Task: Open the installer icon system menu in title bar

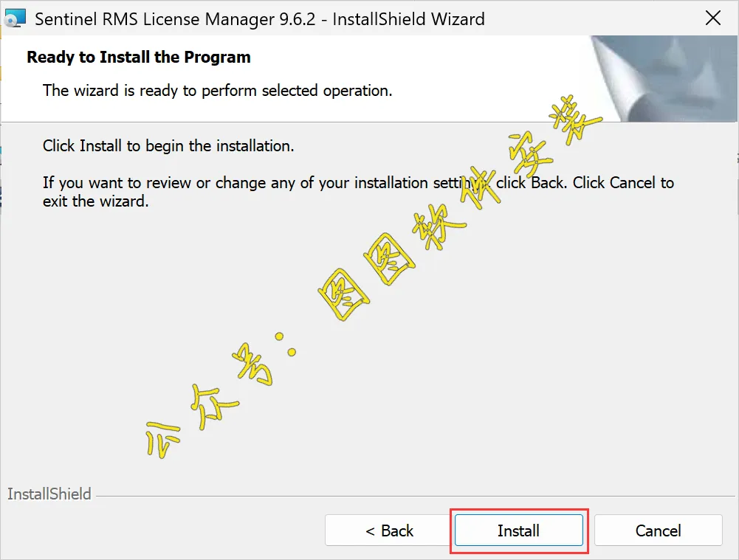Action: click(14, 19)
